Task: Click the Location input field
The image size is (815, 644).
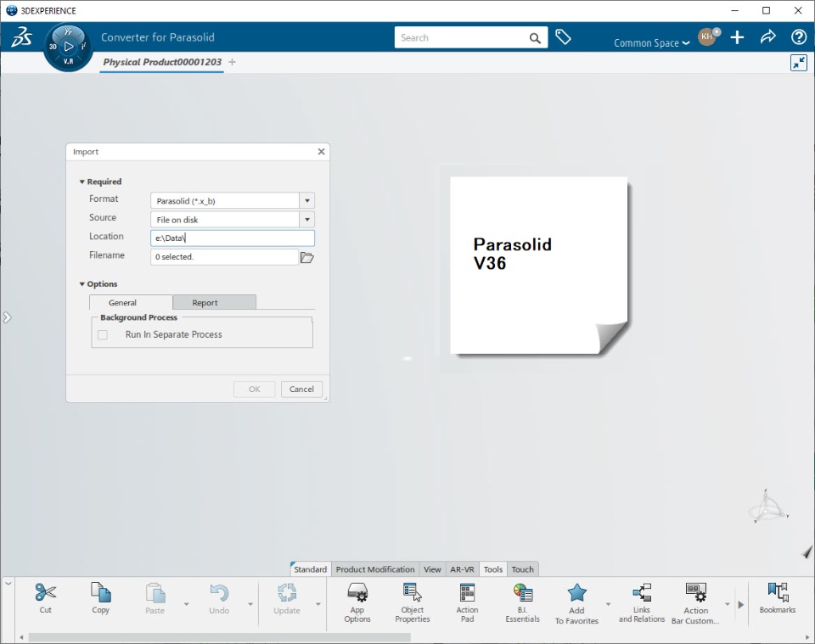Action: (233, 238)
